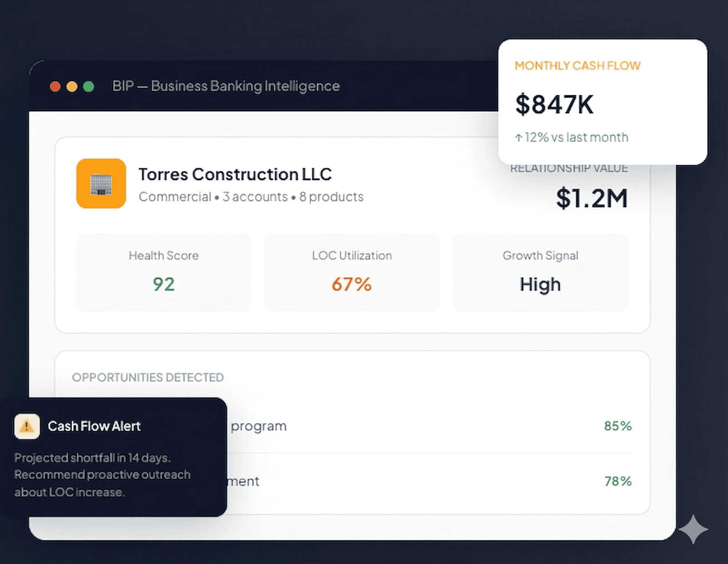Click the orange Torres Construction building icon
The height and width of the screenshot is (564, 728).
coord(101,183)
